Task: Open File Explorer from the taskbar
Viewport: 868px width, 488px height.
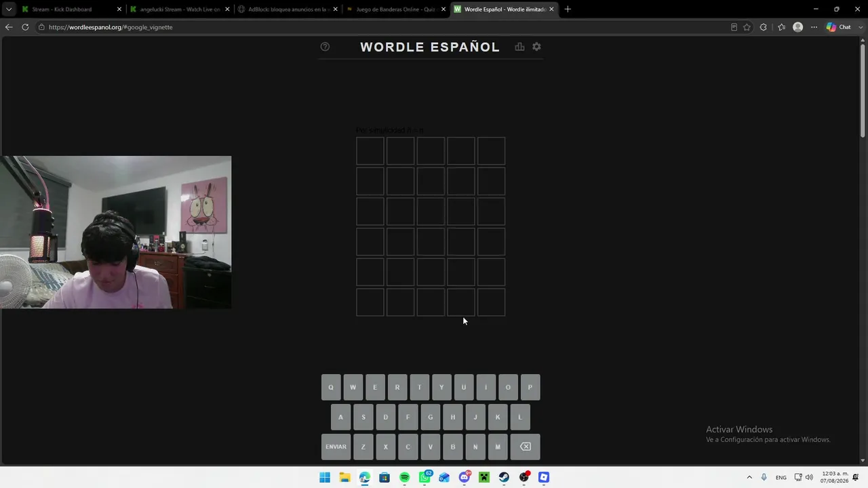Action: click(344, 477)
